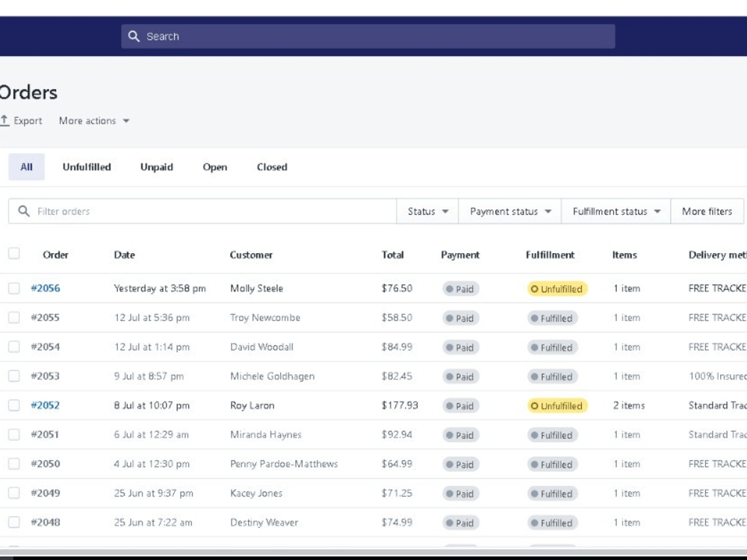The height and width of the screenshot is (560, 747).
Task: Click the Fulfilled badge for Troy Newcombe
Action: coord(552,318)
